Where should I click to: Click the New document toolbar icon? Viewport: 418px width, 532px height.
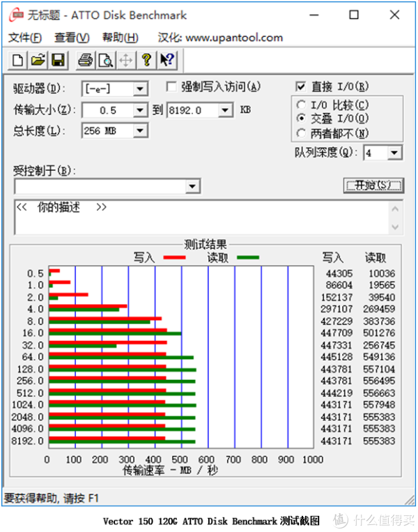[x=18, y=61]
